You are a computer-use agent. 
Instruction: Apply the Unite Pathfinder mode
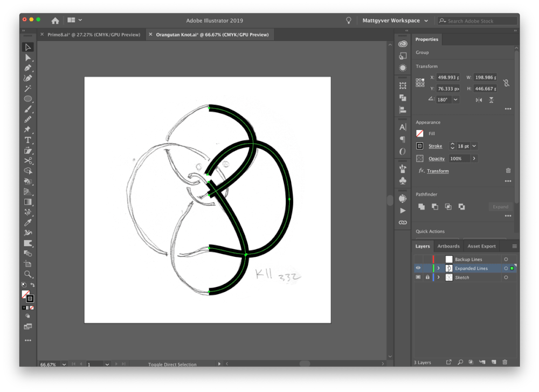click(421, 207)
